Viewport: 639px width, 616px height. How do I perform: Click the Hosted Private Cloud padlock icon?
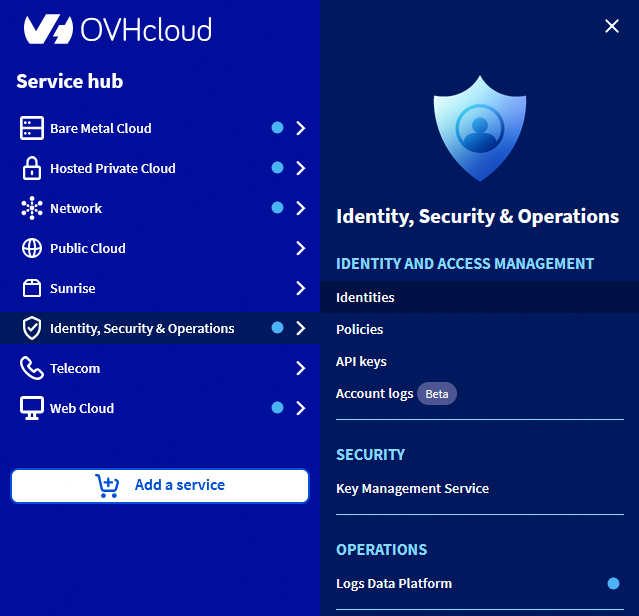coord(32,168)
